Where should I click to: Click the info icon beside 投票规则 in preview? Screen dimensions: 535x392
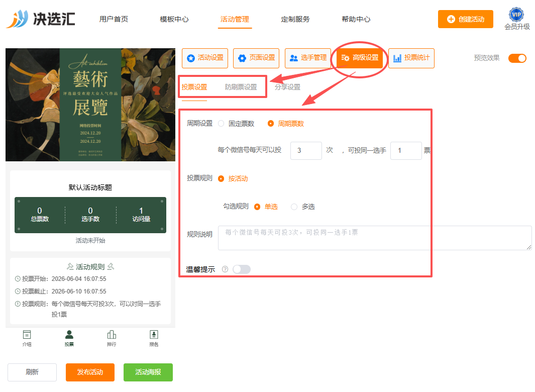[x=18, y=304]
